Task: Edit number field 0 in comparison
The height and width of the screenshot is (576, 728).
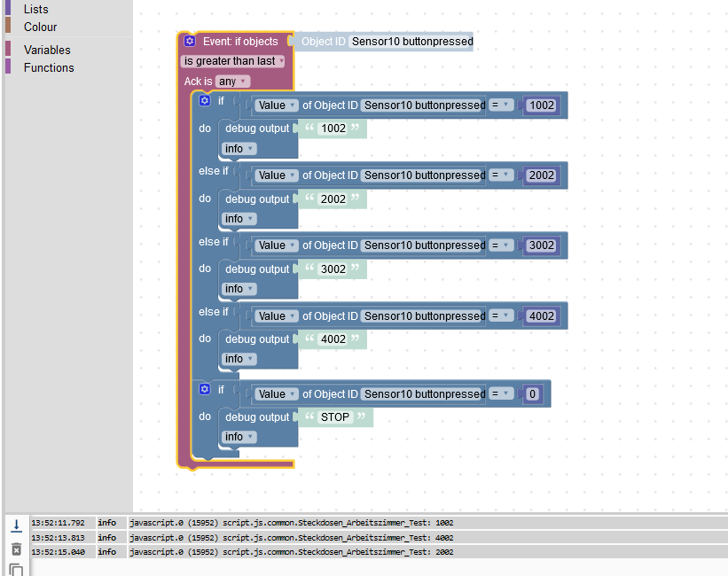Action: tap(532, 394)
